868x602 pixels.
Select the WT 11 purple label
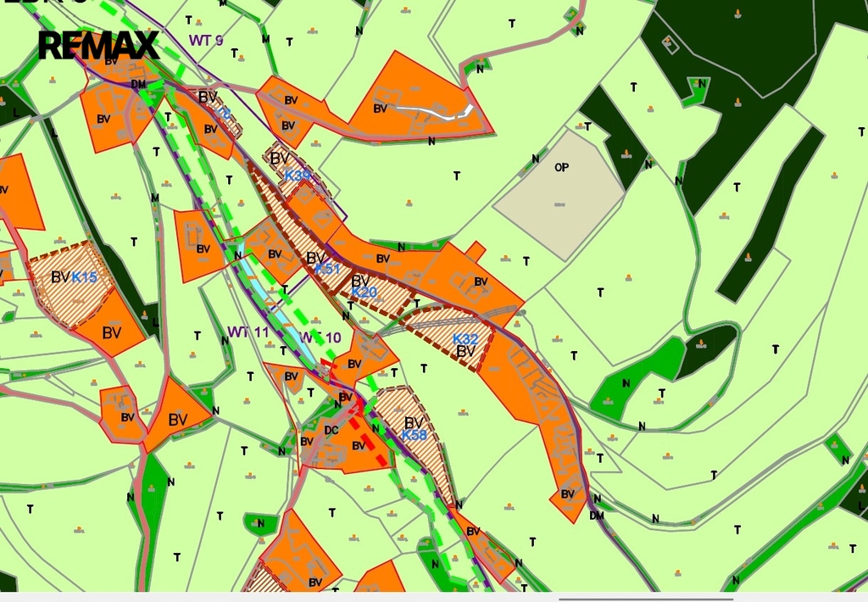[x=248, y=332]
